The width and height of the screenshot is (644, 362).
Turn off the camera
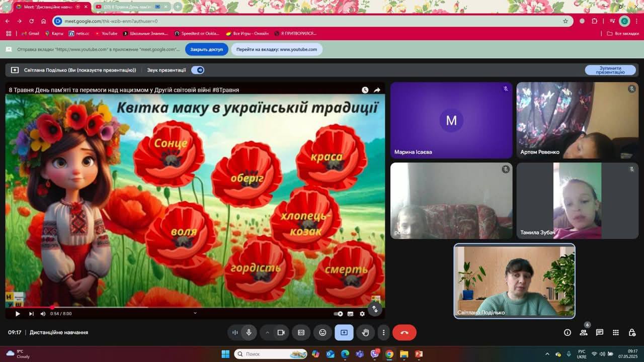coord(281,332)
